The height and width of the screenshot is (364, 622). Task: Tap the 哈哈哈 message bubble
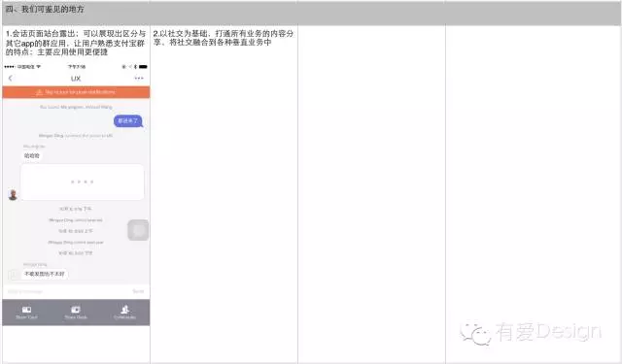32,156
